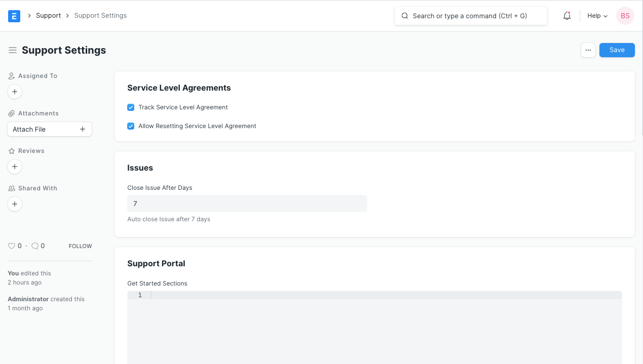Image resolution: width=643 pixels, height=364 pixels.
Task: Open the three-dot more actions menu
Action: [x=588, y=50]
